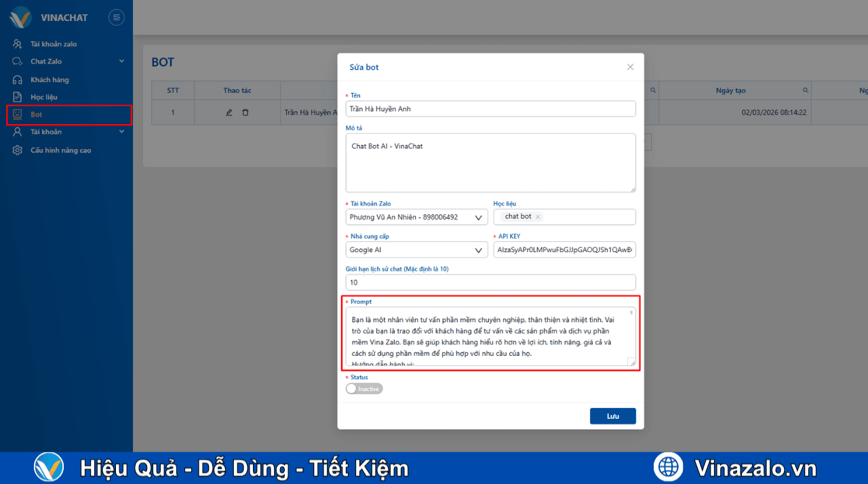Viewport: 868px width, 484px height.
Task: Toggle the sidebar collapse button next to VINACHAT
Action: [x=116, y=17]
